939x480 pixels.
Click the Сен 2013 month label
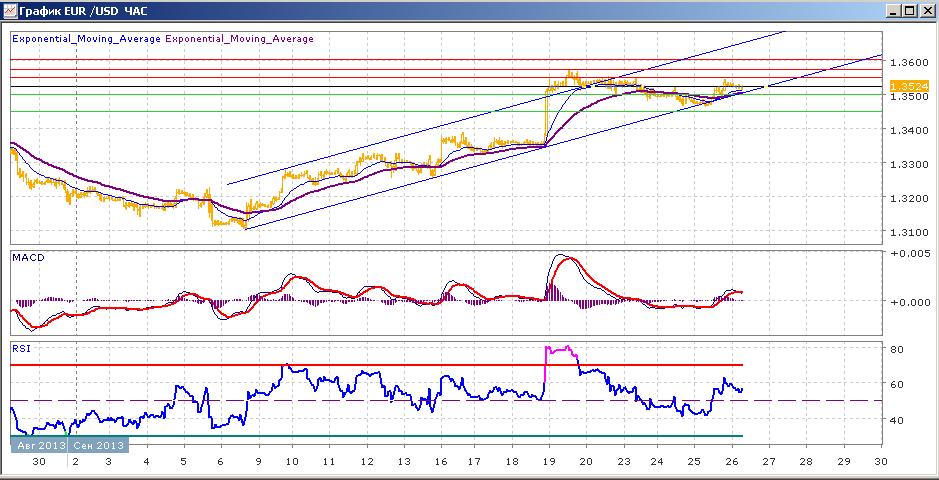98,445
